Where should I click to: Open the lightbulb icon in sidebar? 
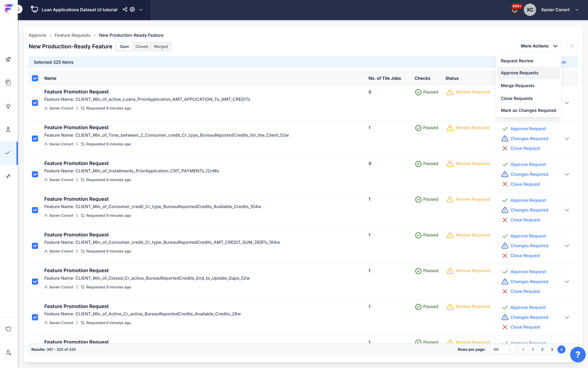[x=8, y=106]
